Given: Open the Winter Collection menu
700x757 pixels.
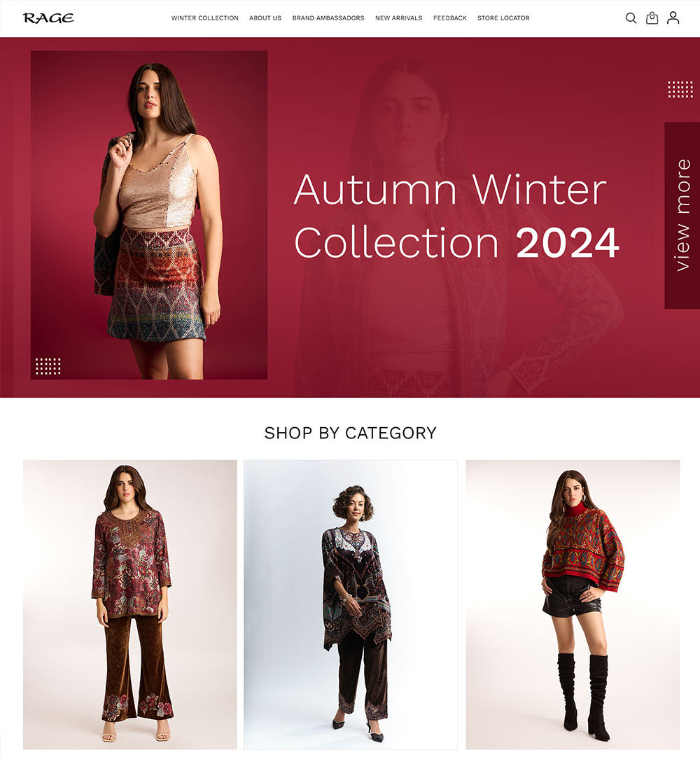Looking at the screenshot, I should click(204, 18).
